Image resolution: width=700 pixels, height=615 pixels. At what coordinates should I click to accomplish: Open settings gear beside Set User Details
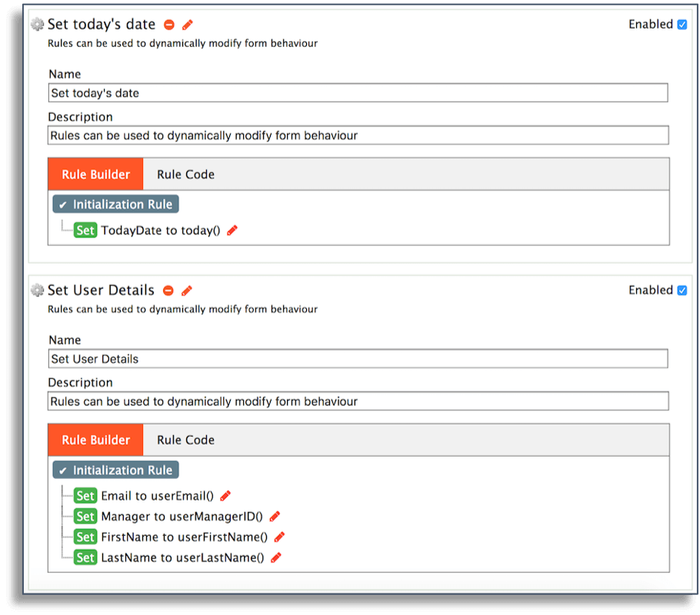[x=36, y=290]
